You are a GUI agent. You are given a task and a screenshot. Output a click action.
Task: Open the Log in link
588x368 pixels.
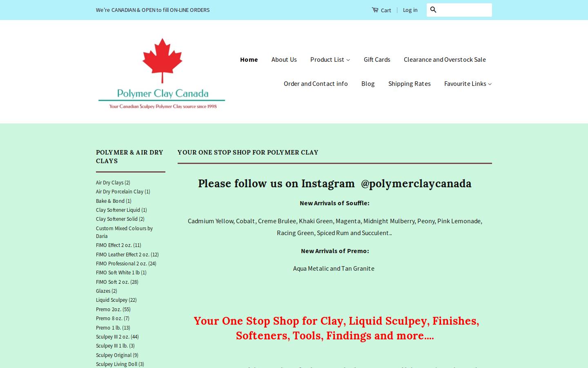click(x=410, y=10)
